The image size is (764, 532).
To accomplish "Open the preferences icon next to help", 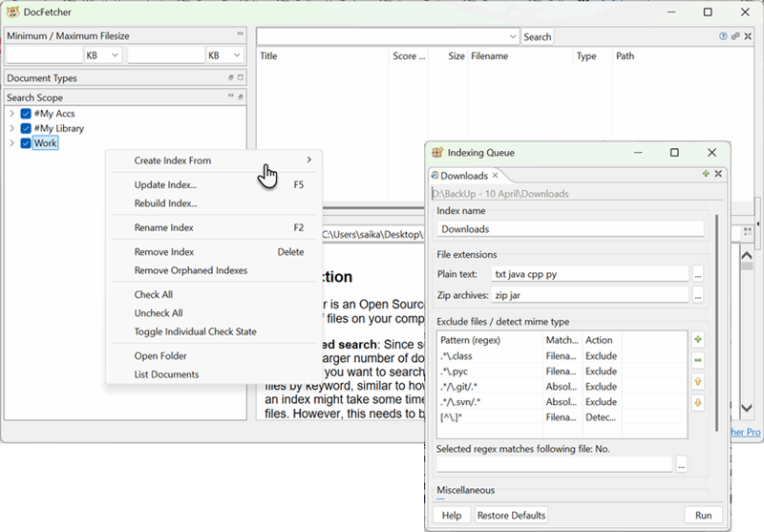I will click(x=735, y=36).
